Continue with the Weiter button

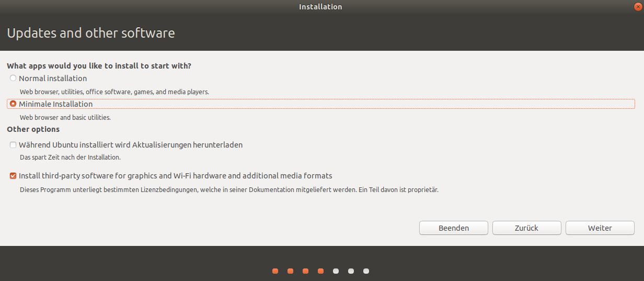600,228
